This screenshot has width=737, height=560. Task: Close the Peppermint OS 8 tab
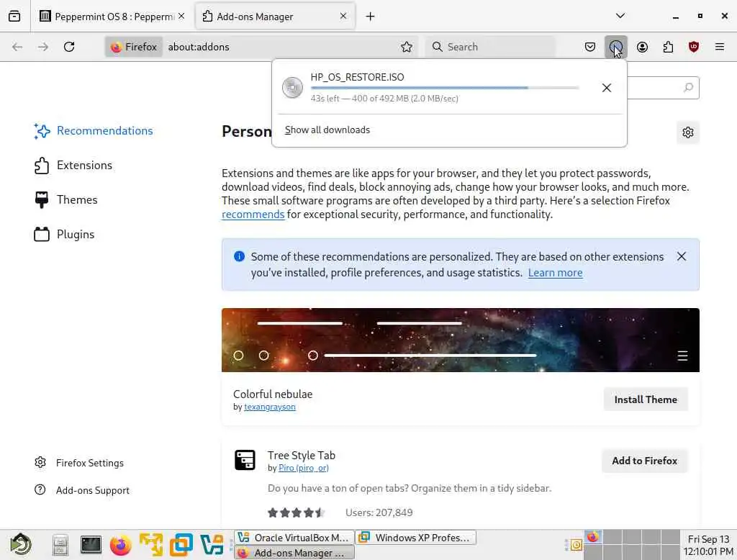pos(181,16)
